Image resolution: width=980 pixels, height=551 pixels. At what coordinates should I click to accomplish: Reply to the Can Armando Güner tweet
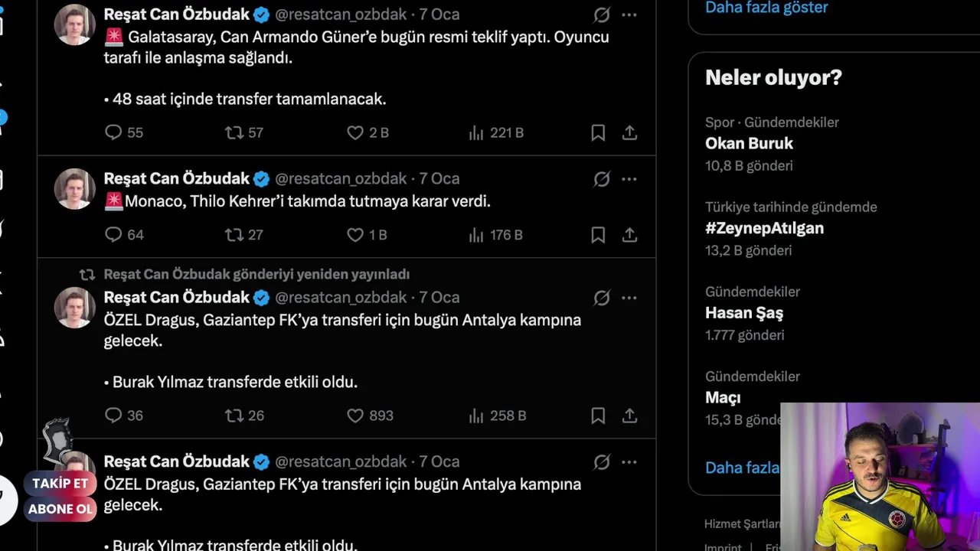(x=113, y=132)
